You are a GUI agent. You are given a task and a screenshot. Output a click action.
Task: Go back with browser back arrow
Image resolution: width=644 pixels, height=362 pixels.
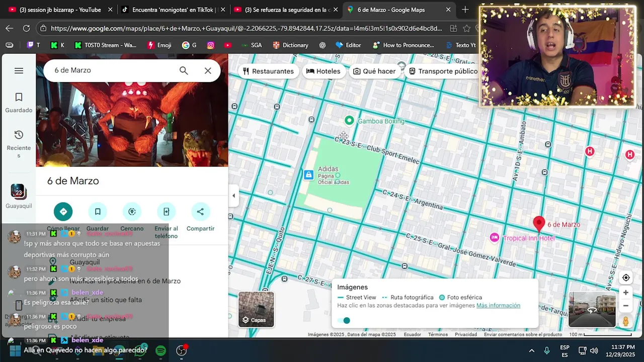(x=10, y=29)
